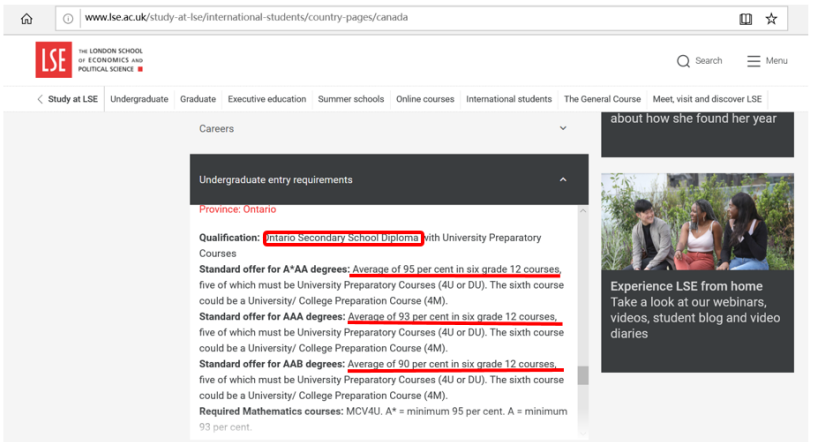Open reading view book icon
Image resolution: width=813 pixels, height=442 pixels.
click(745, 18)
